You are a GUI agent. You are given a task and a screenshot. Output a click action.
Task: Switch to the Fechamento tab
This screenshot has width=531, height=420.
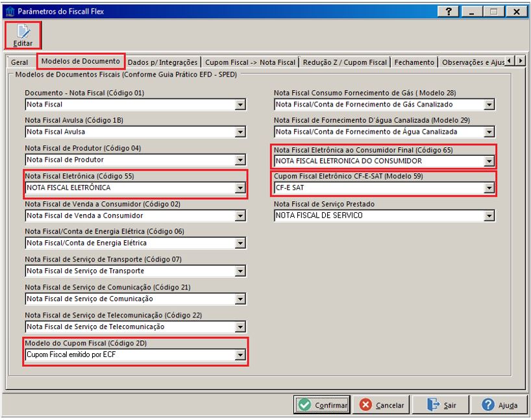pyautogui.click(x=414, y=62)
